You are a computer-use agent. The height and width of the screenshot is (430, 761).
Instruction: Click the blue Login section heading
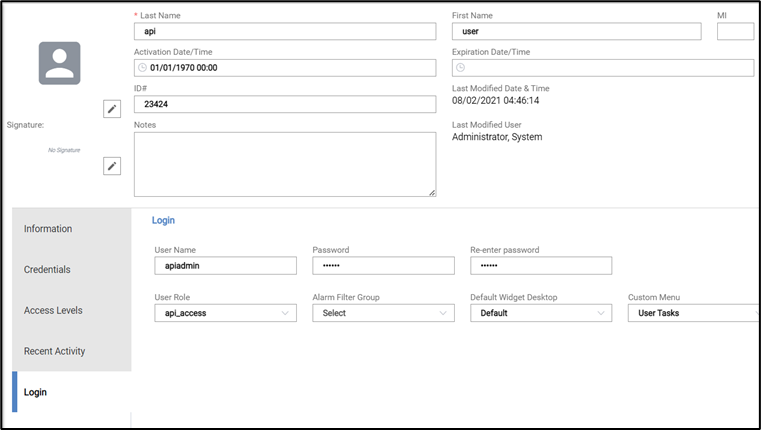click(x=163, y=220)
